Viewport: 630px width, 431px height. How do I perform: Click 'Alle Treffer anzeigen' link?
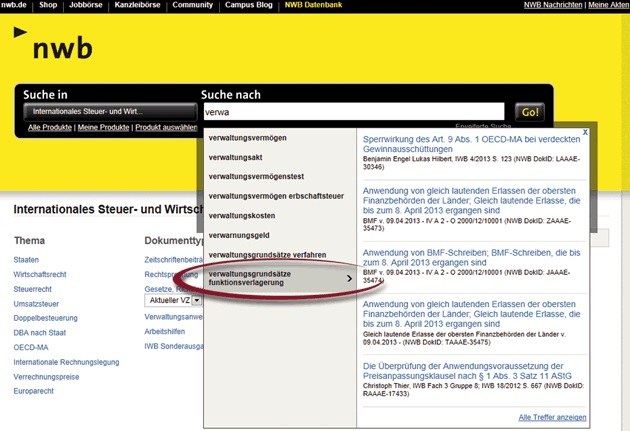[553, 417]
